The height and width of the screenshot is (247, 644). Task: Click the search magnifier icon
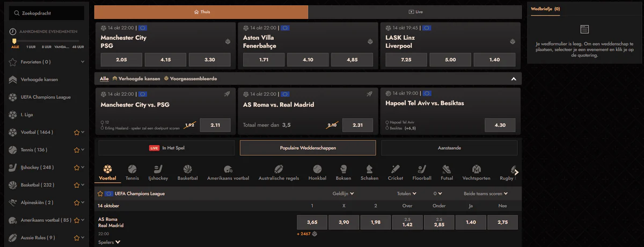(18, 13)
